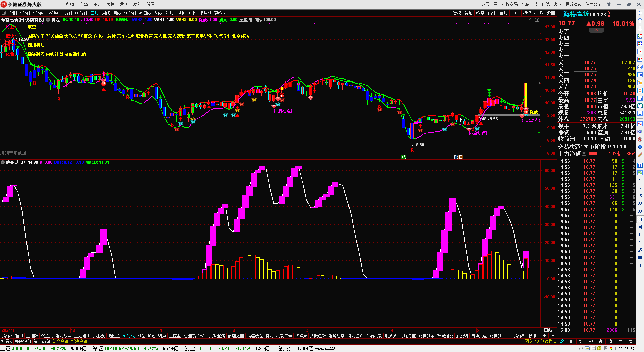Viewport: 644px width, 352px height.
Task: Open the candlestick chart icon in sidebar
Action: point(640,59)
